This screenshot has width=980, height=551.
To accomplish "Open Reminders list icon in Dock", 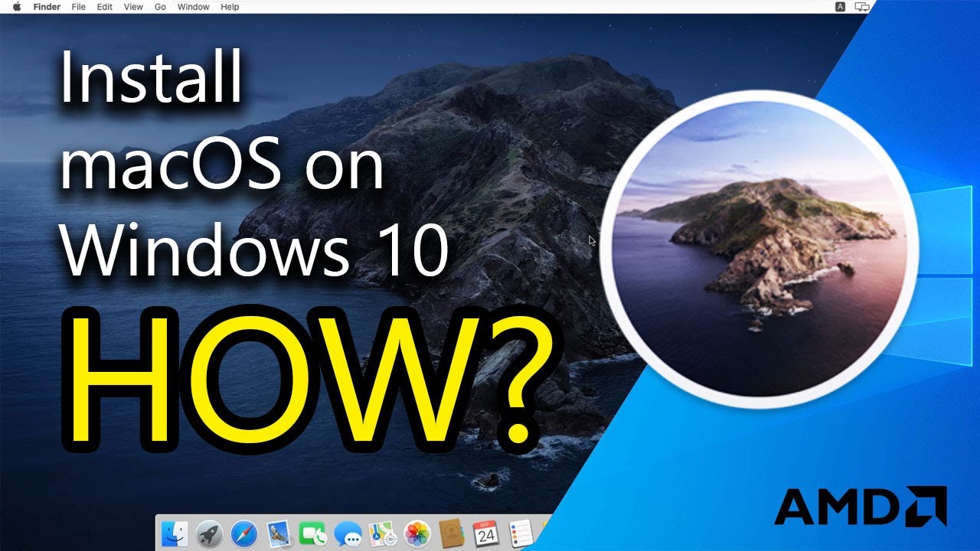I will coord(521,534).
